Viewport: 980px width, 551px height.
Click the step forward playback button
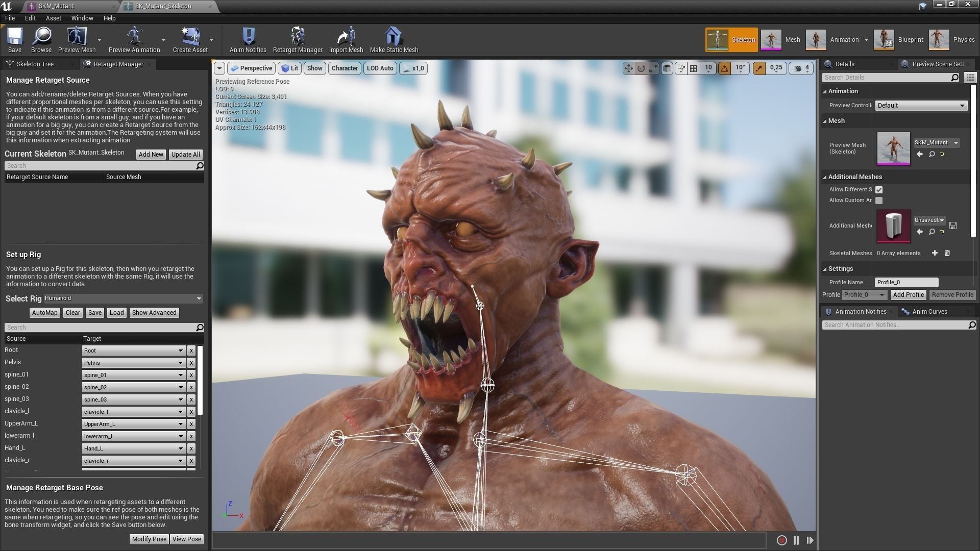tap(810, 540)
